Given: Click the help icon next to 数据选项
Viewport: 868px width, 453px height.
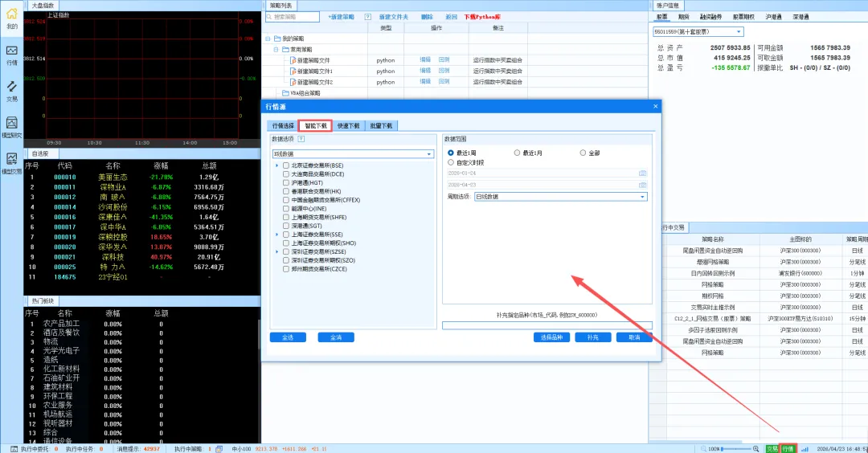Looking at the screenshot, I should [301, 139].
